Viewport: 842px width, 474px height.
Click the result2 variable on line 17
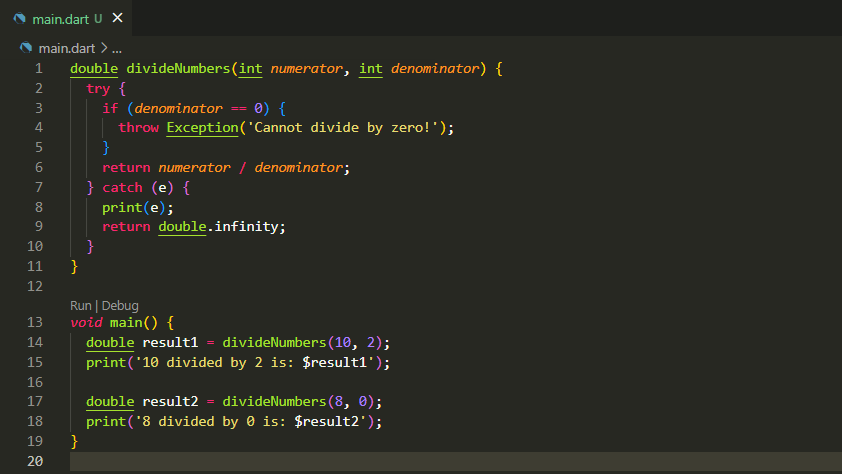click(x=170, y=402)
